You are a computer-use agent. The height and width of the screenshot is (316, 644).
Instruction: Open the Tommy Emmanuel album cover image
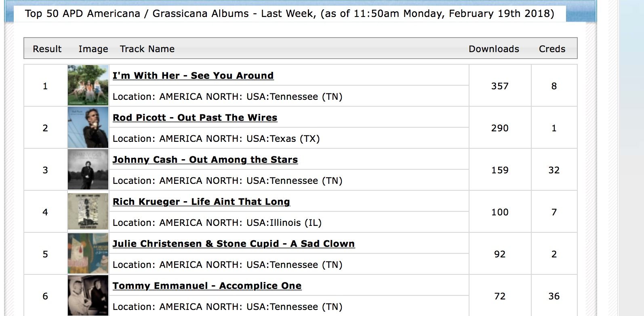coord(88,296)
